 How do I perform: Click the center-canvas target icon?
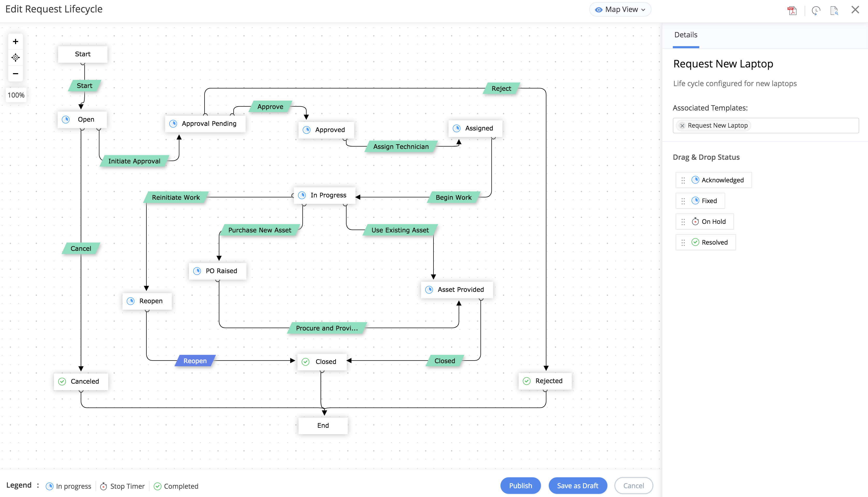pos(15,57)
